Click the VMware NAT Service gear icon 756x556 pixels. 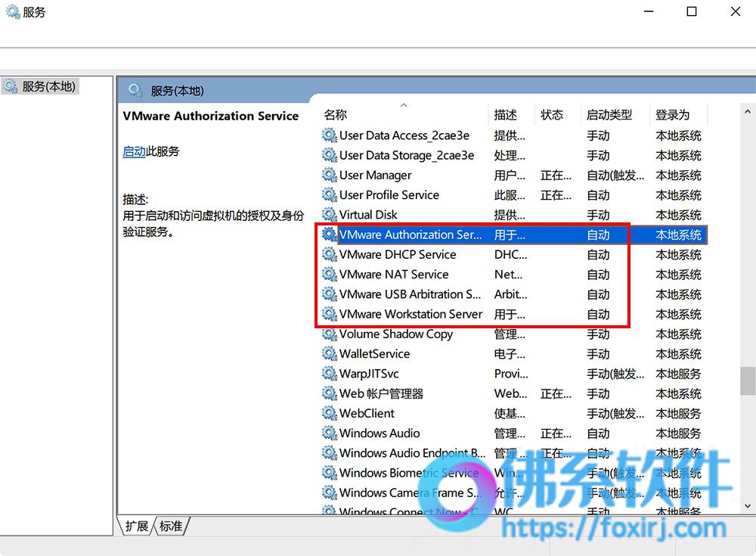pyautogui.click(x=330, y=274)
